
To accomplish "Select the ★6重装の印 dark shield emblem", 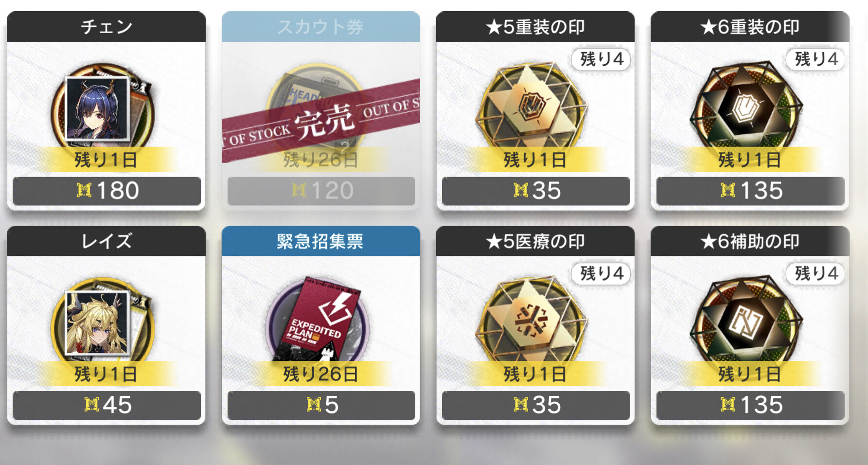I will pos(746,106).
